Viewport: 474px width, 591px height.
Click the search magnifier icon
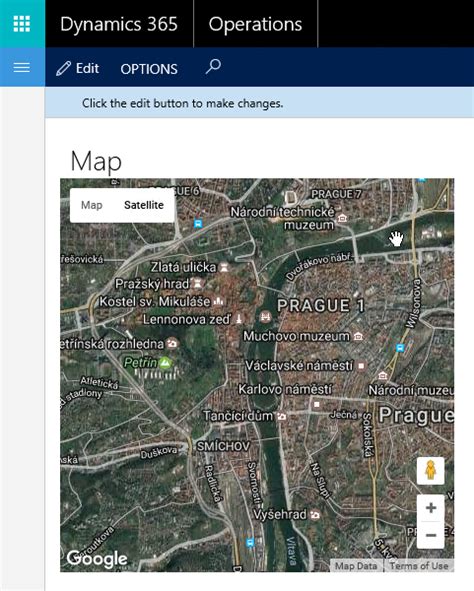coord(213,67)
